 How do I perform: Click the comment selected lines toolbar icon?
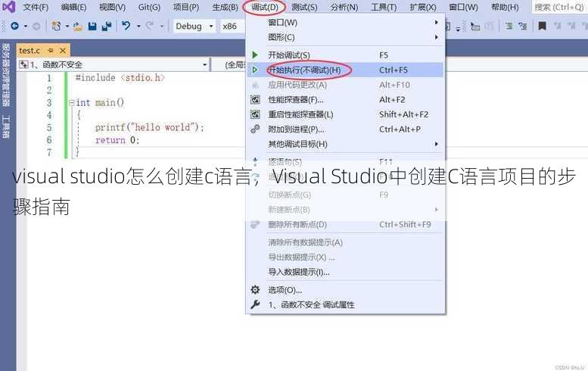[509, 26]
